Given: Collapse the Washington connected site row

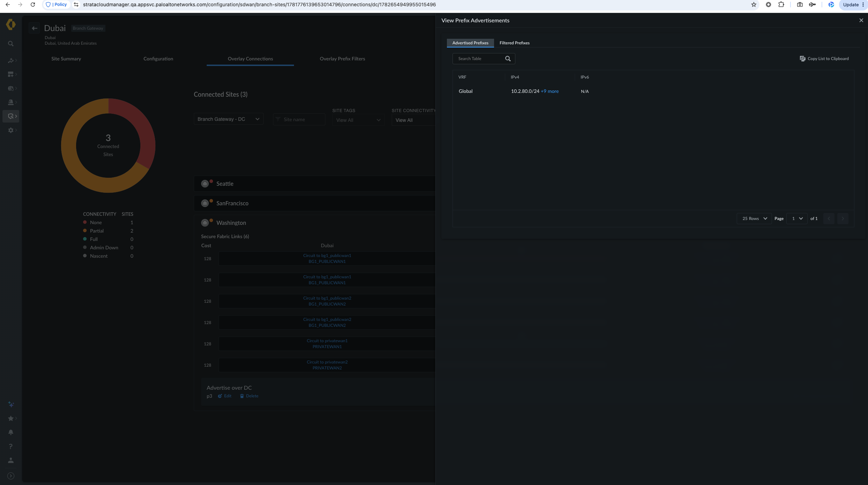Looking at the screenshot, I should tap(315, 223).
